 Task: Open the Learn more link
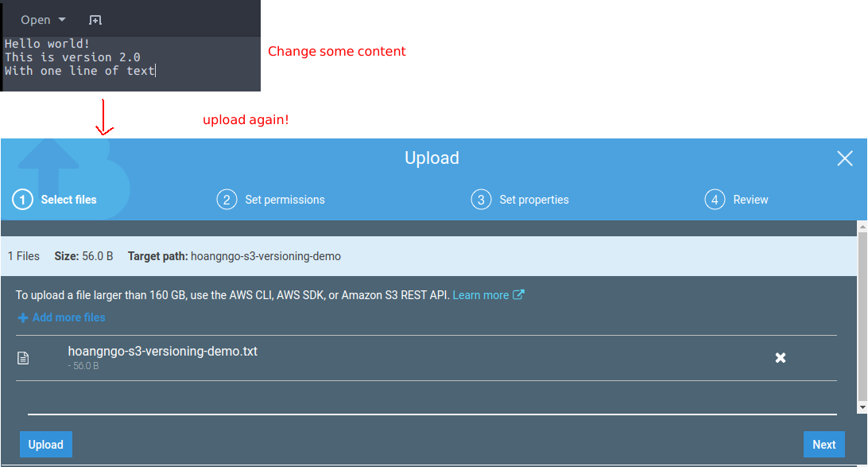(x=480, y=295)
